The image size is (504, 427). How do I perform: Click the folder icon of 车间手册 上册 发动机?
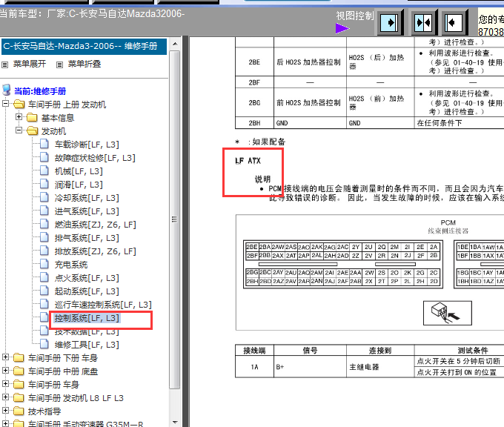[19, 105]
